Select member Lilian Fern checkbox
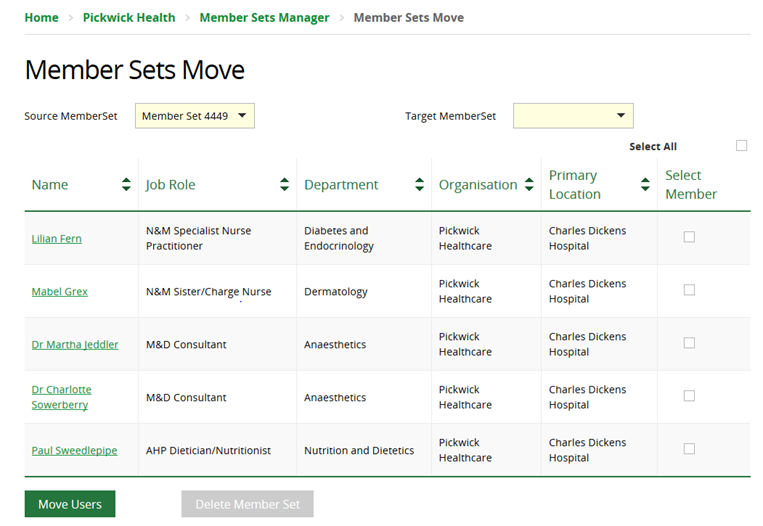 click(x=689, y=237)
